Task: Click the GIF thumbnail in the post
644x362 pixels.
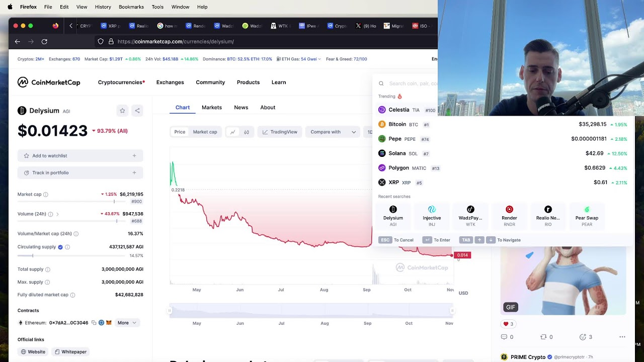Action: [x=563, y=281]
